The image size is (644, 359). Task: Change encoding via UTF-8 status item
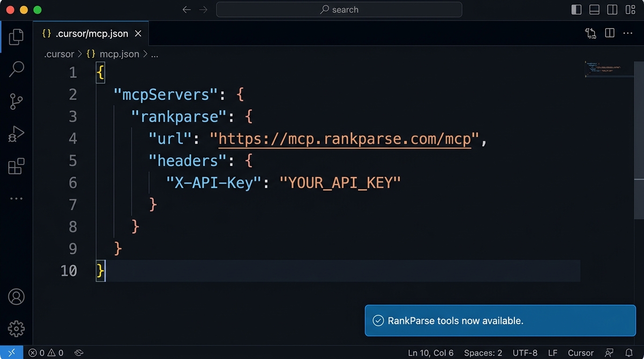pos(525,353)
